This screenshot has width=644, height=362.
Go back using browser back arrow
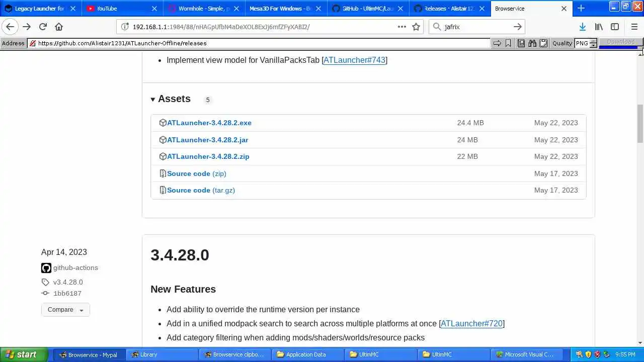(x=10, y=27)
